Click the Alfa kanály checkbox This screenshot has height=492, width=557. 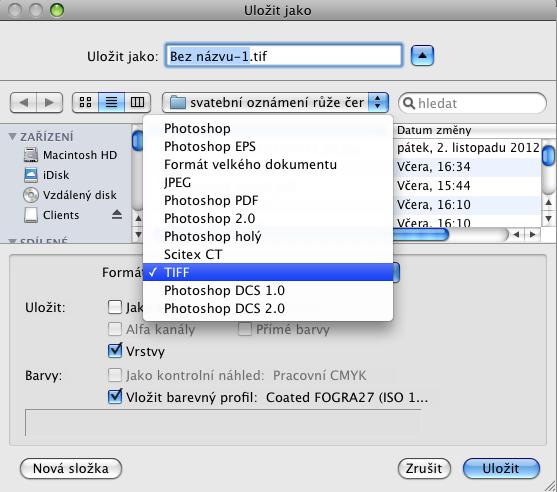pos(114,329)
